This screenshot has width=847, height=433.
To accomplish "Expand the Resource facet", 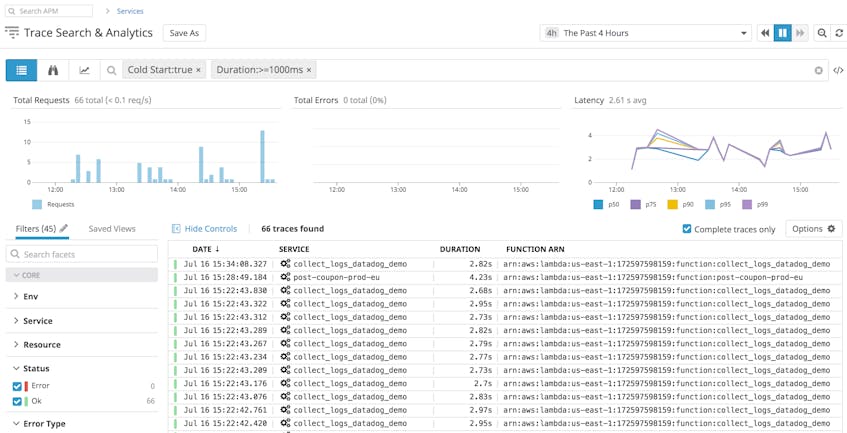I will 15,344.
